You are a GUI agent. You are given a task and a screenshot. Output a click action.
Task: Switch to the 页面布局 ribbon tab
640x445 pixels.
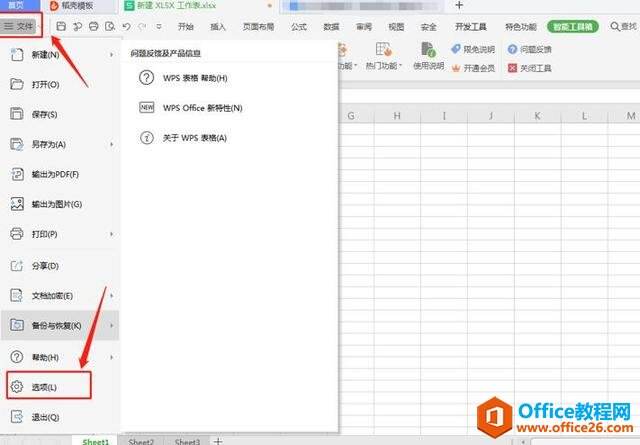258,27
